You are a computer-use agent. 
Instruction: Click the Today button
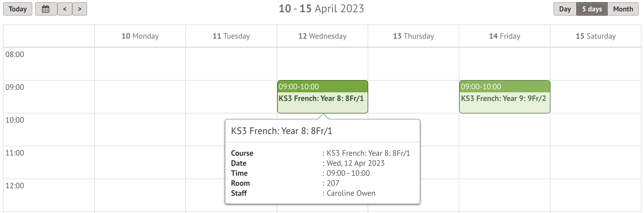18,9
